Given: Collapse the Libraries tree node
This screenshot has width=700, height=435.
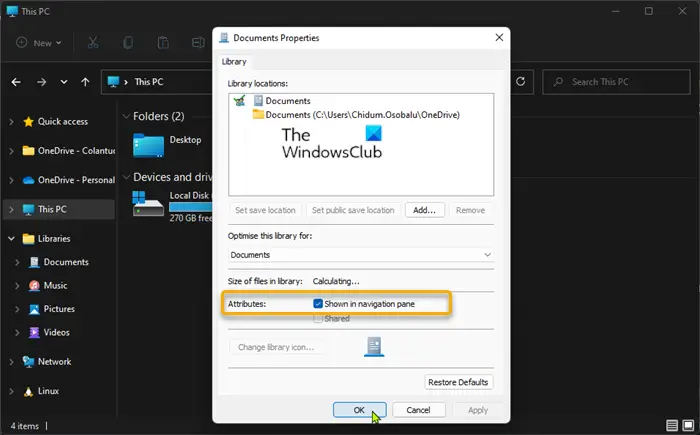Looking at the screenshot, I should 11,238.
